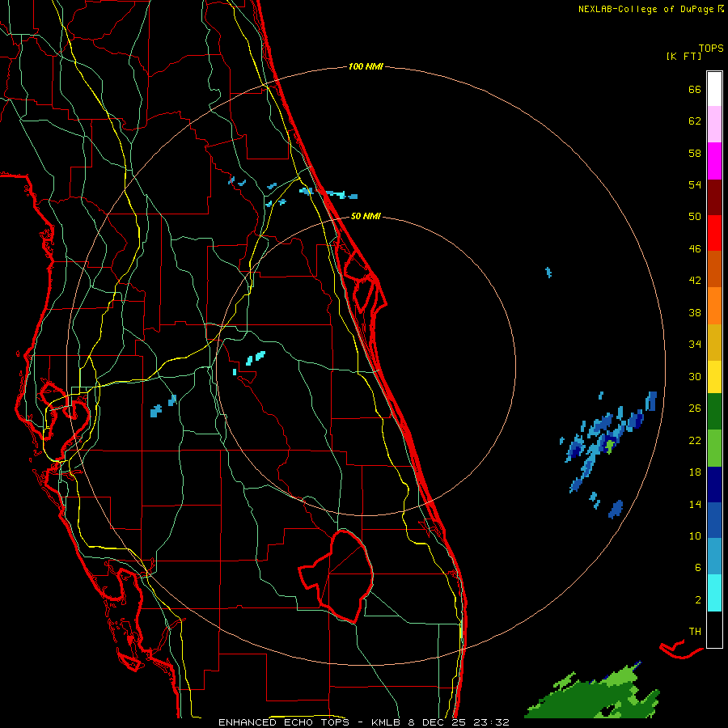Screen dimensions: 728x728
Task: Click the 26 legend value
Action: 695,408
